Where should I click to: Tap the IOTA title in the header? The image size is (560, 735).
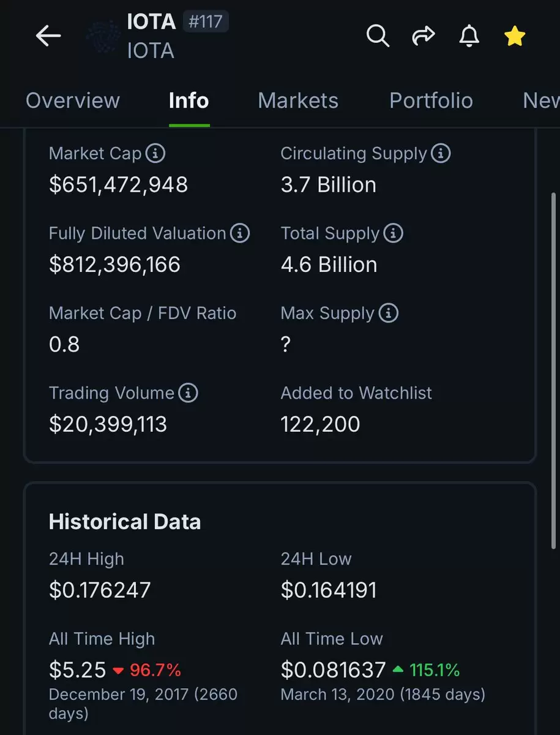point(151,21)
